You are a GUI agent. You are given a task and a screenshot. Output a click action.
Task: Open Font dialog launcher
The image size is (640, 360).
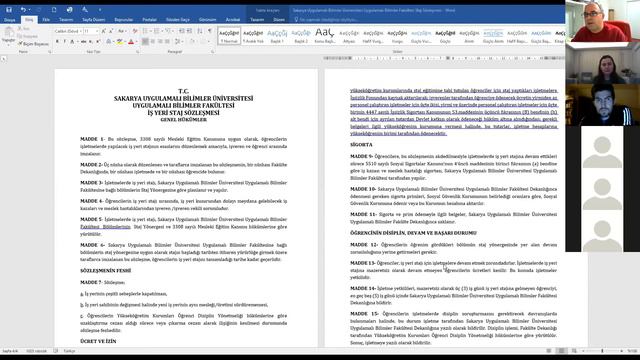pyautogui.click(x=137, y=52)
